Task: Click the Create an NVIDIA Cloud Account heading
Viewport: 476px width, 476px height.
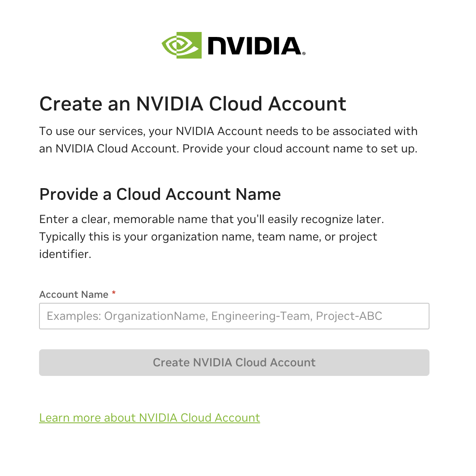Action: (x=193, y=104)
